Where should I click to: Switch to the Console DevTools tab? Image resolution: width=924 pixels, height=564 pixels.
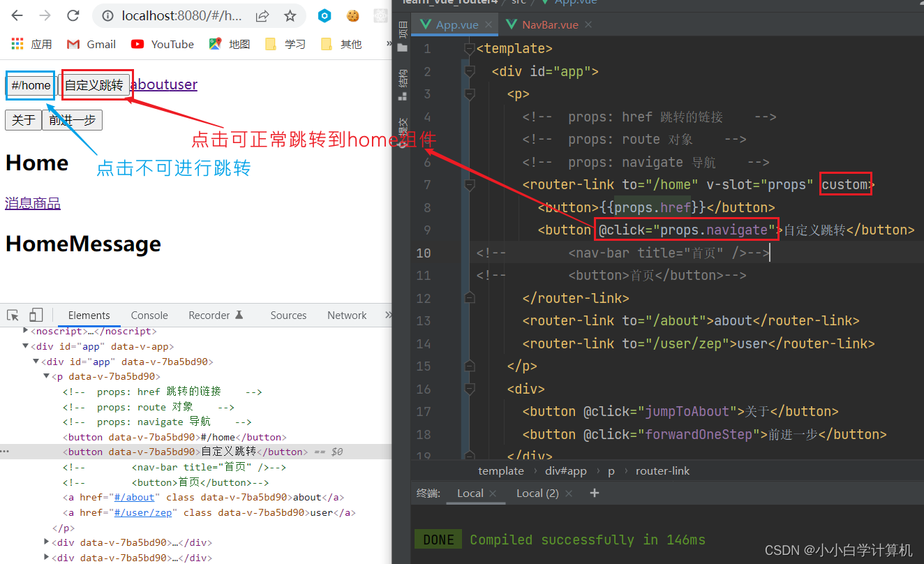click(x=149, y=316)
